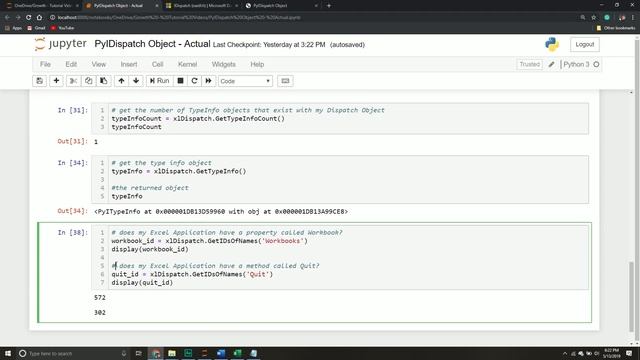
Task: Run the selected cell
Action: (x=159, y=81)
